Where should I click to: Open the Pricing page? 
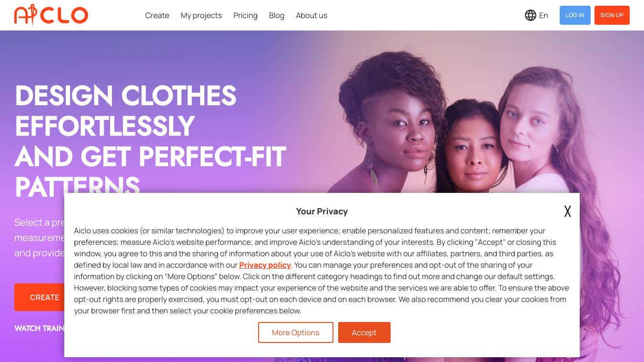coord(245,15)
